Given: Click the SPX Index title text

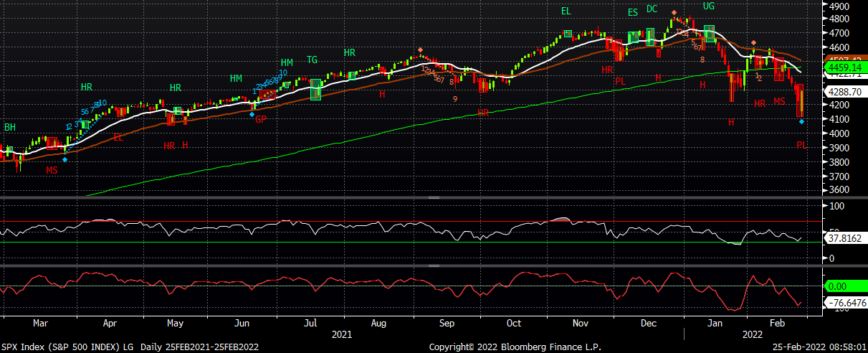Looking at the screenshot, I should click(x=129, y=347).
